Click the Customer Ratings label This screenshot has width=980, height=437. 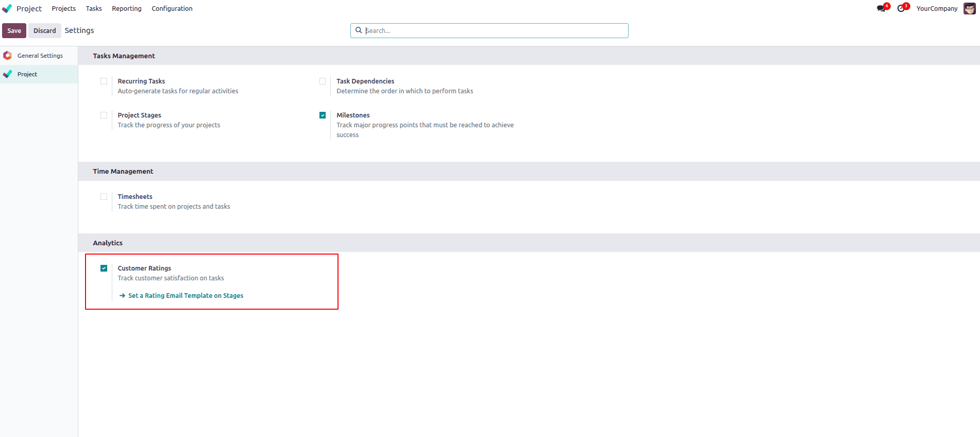pos(144,268)
